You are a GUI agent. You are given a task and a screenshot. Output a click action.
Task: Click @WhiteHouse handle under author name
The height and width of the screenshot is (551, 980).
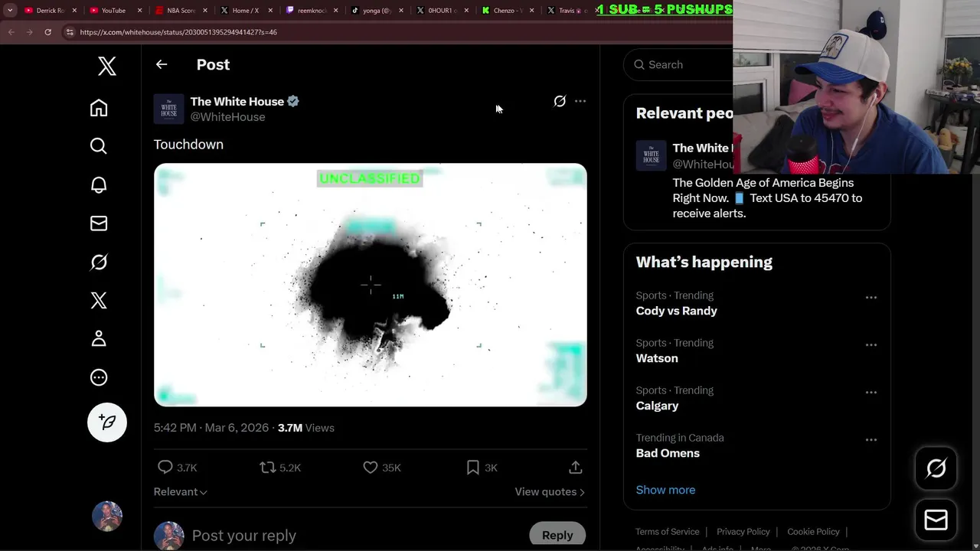pos(227,117)
